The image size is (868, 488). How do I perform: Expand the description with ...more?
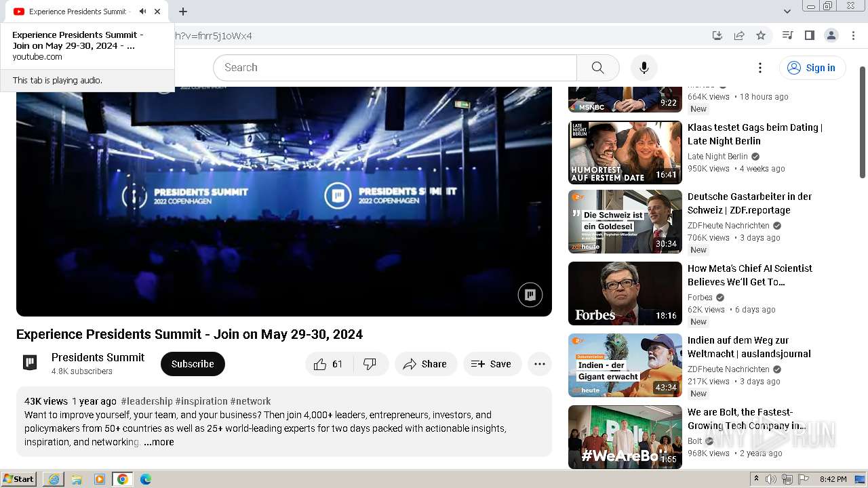pos(159,442)
